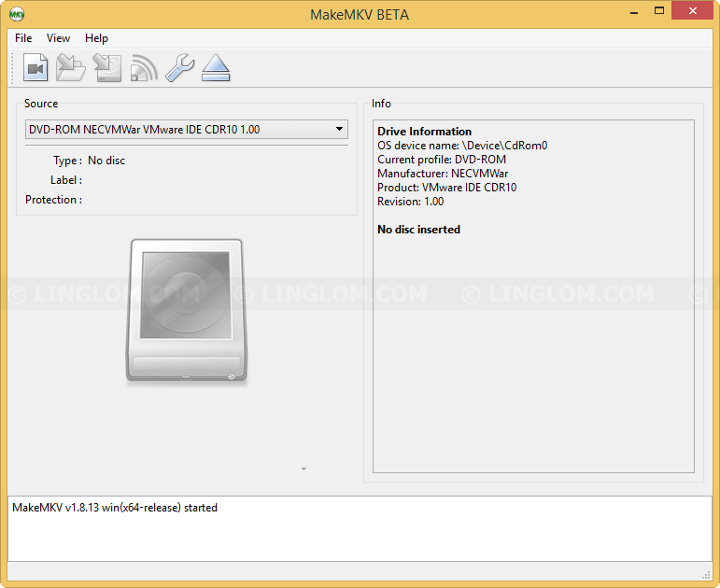Click the Stream toolbar icon
The height and width of the screenshot is (588, 720).
[x=144, y=68]
